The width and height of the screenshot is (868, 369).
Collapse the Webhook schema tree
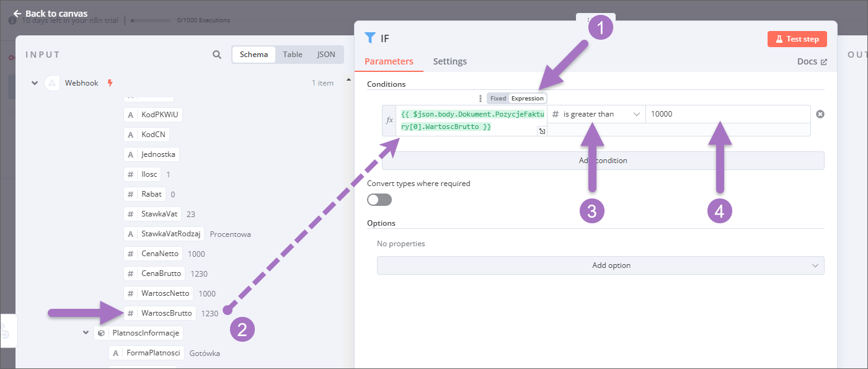(x=35, y=83)
